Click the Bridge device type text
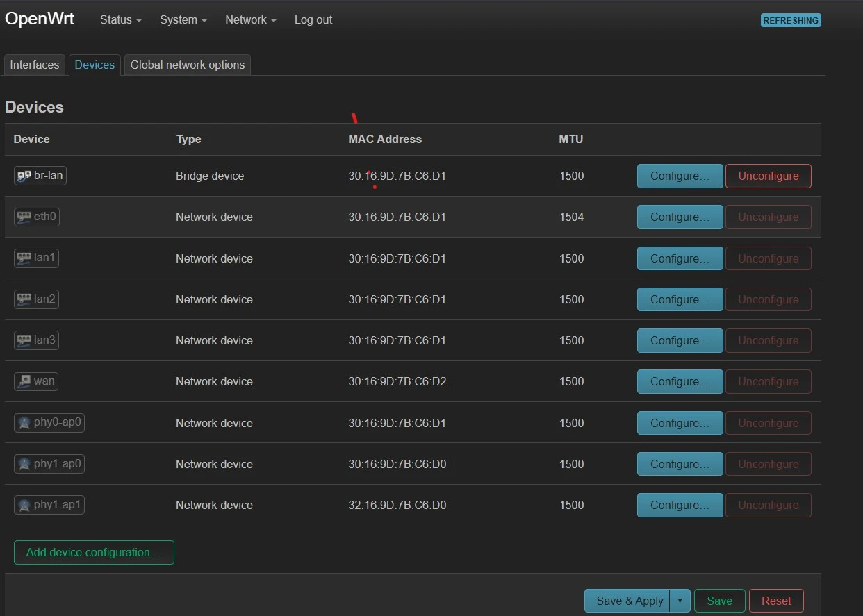Screen dimensions: 863x616 [x=210, y=176]
